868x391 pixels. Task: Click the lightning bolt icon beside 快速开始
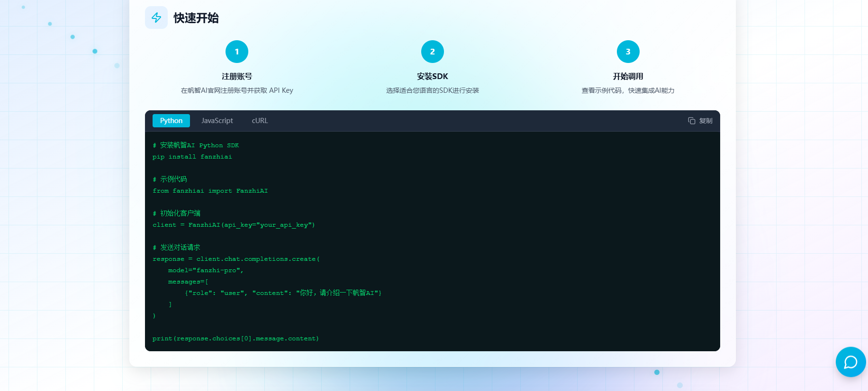point(156,18)
